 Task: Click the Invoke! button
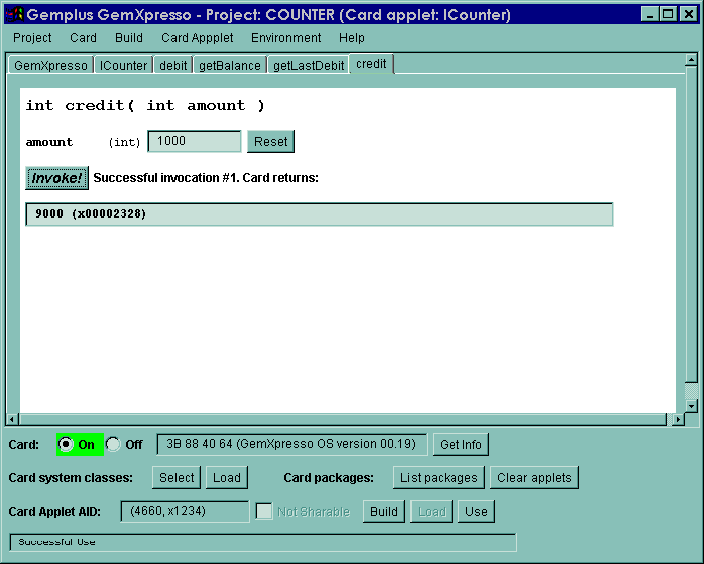tap(57, 178)
